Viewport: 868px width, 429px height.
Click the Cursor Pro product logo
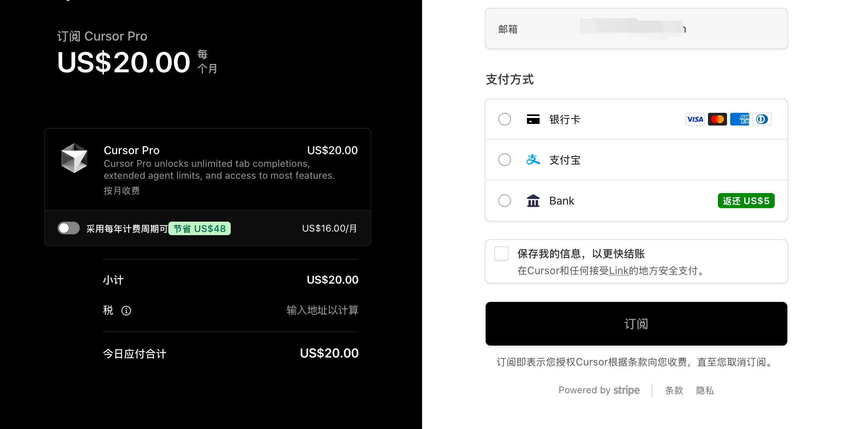(74, 158)
